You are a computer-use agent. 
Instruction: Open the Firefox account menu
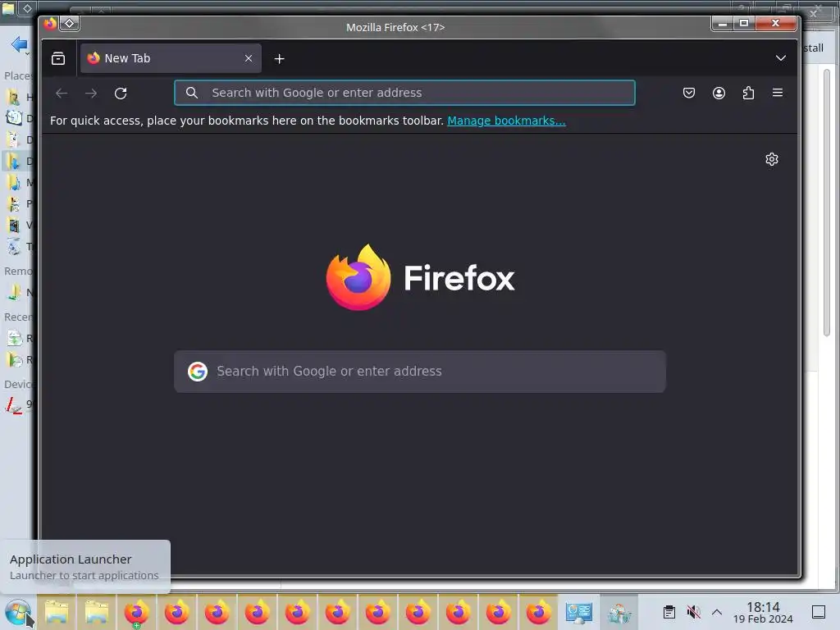pyautogui.click(x=719, y=94)
